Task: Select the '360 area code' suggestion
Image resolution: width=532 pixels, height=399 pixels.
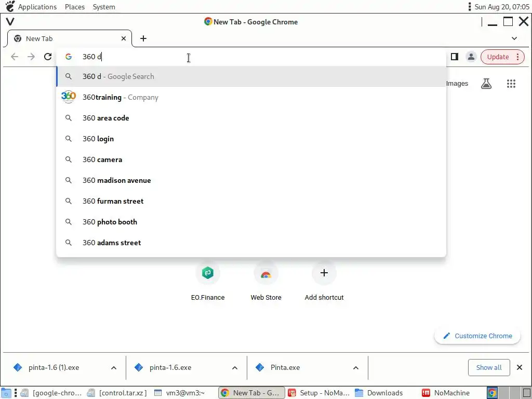Action: click(x=251, y=118)
